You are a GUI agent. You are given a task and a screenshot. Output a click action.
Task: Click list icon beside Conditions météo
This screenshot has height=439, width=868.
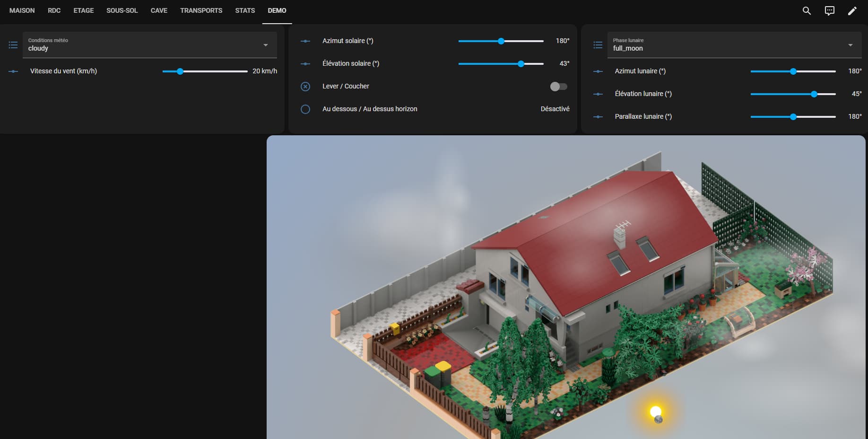tap(13, 45)
